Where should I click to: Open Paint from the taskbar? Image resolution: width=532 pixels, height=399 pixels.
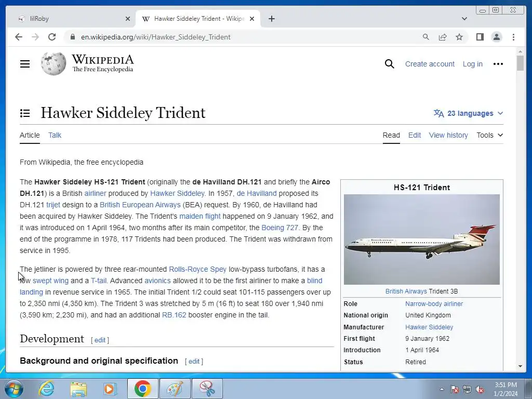175,389
